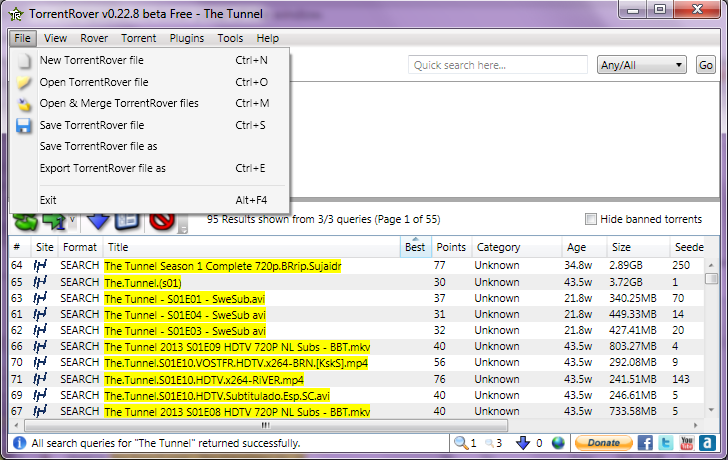This screenshot has width=728, height=460.
Task: Sort by the Format column header
Action: tap(80, 247)
